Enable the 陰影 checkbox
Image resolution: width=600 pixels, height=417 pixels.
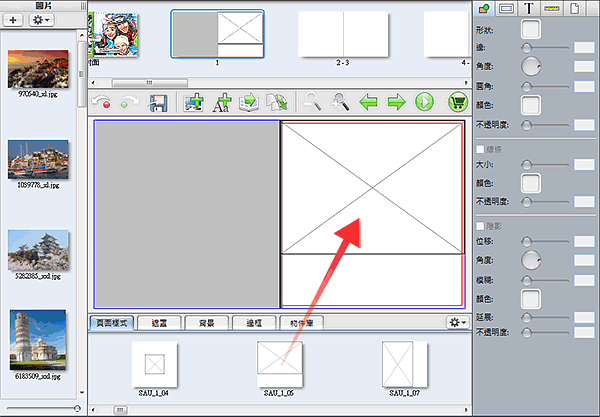click(x=480, y=226)
